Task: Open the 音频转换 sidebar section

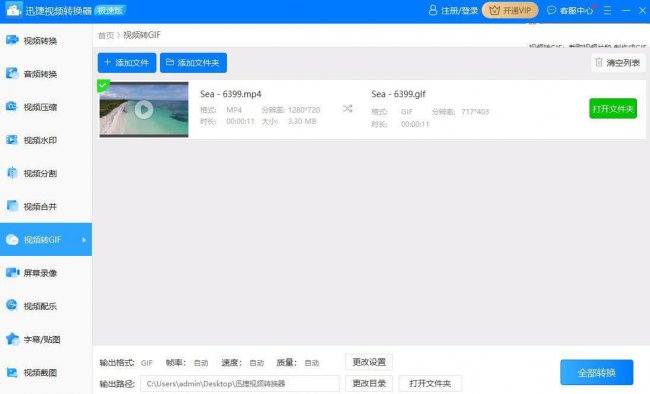Action: click(x=46, y=74)
